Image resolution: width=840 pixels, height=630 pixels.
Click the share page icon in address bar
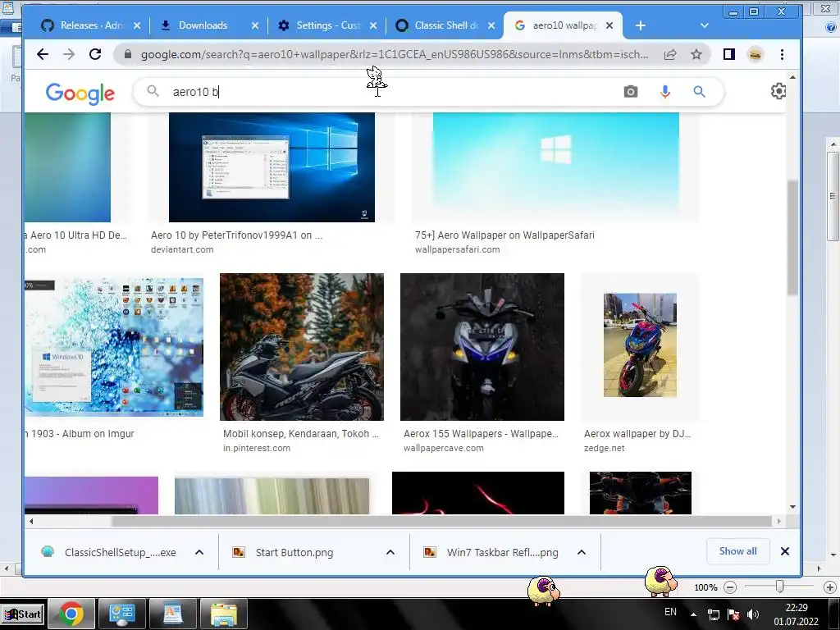[670, 54]
